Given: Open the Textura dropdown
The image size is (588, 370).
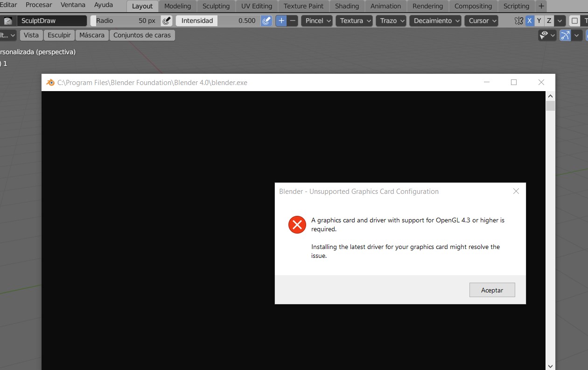Looking at the screenshot, I should (354, 21).
